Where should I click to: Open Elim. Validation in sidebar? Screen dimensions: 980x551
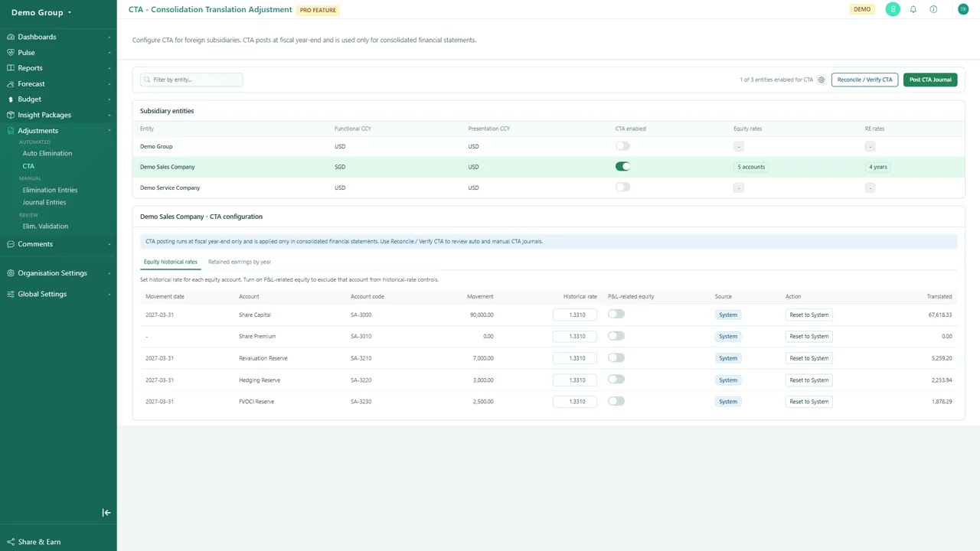[45, 226]
